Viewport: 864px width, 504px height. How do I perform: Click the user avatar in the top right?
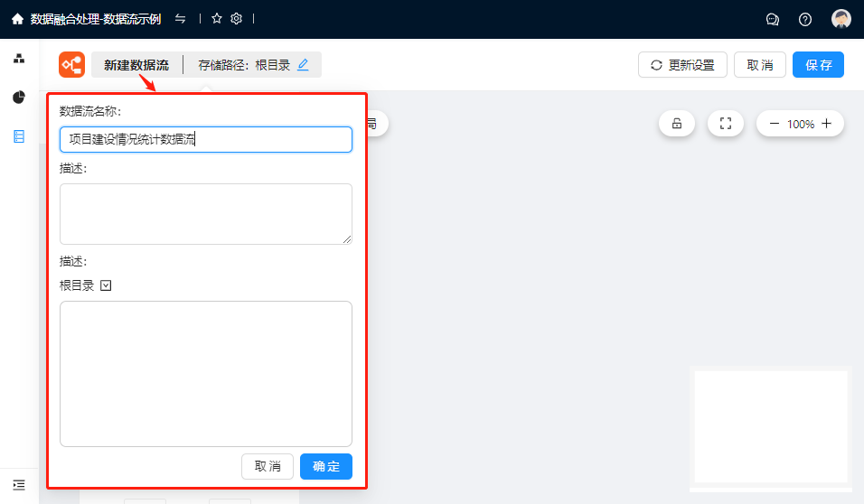(841, 20)
